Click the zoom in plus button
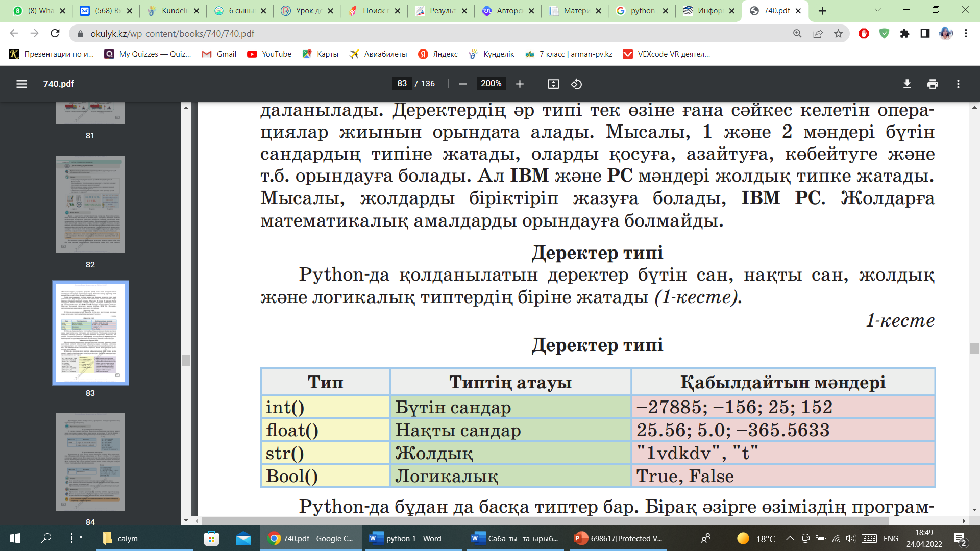The width and height of the screenshot is (980, 551). pyautogui.click(x=520, y=84)
